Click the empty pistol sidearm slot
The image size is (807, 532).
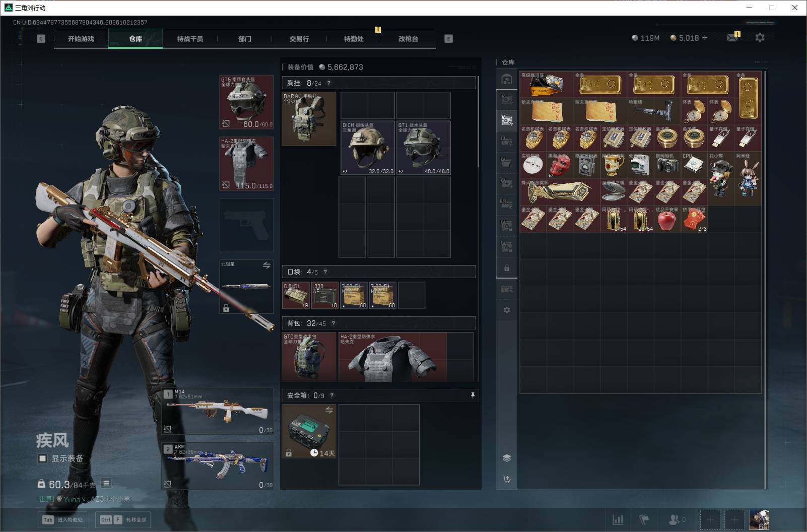[247, 225]
